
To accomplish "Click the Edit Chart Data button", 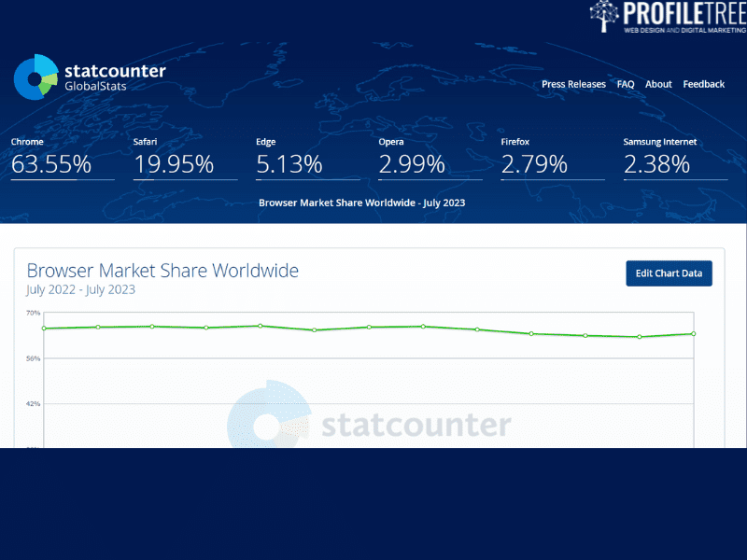I will 669,273.
